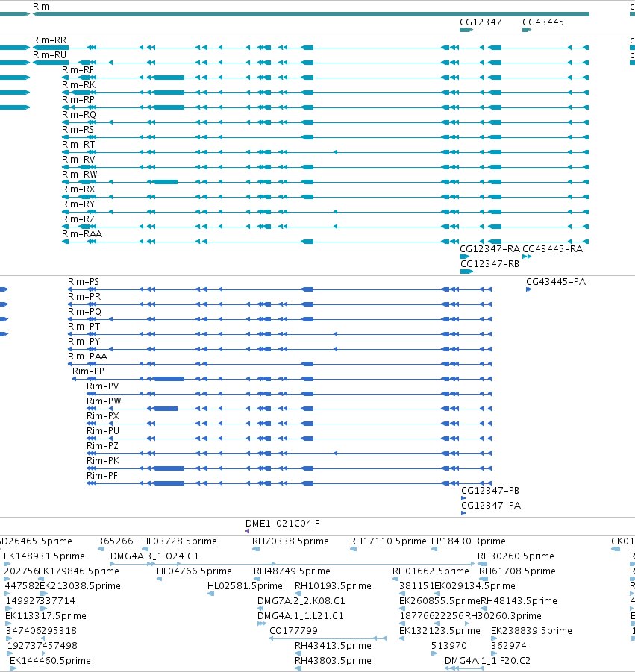The width and height of the screenshot is (635, 672).
Task: Select the Rim-PX protein label
Action: 102,416
